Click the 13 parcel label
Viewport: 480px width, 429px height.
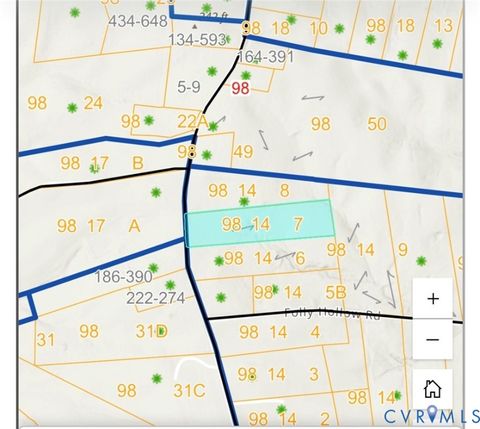coord(444,26)
